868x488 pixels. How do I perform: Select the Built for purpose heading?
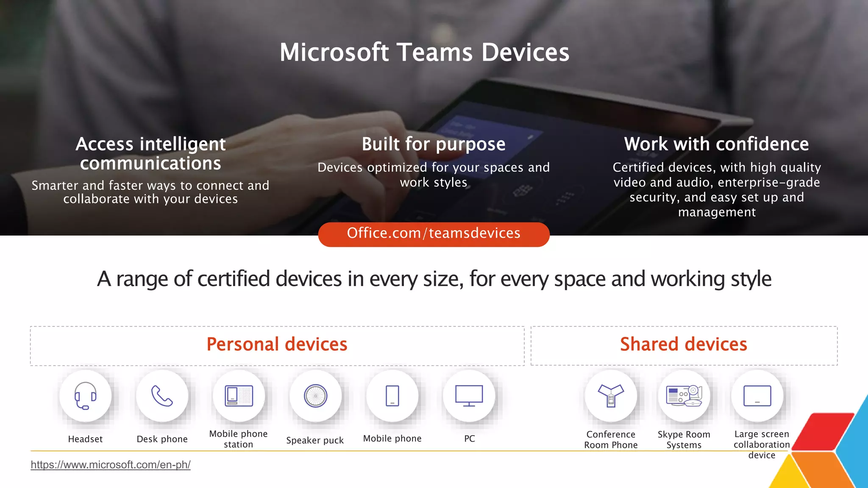434,144
